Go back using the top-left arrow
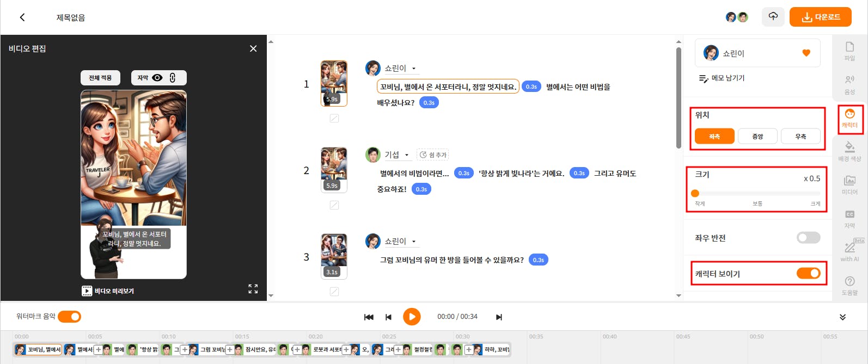 click(22, 17)
